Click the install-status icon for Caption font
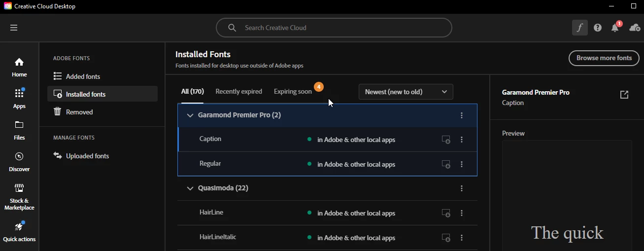Image resolution: width=644 pixels, height=251 pixels. (446, 140)
